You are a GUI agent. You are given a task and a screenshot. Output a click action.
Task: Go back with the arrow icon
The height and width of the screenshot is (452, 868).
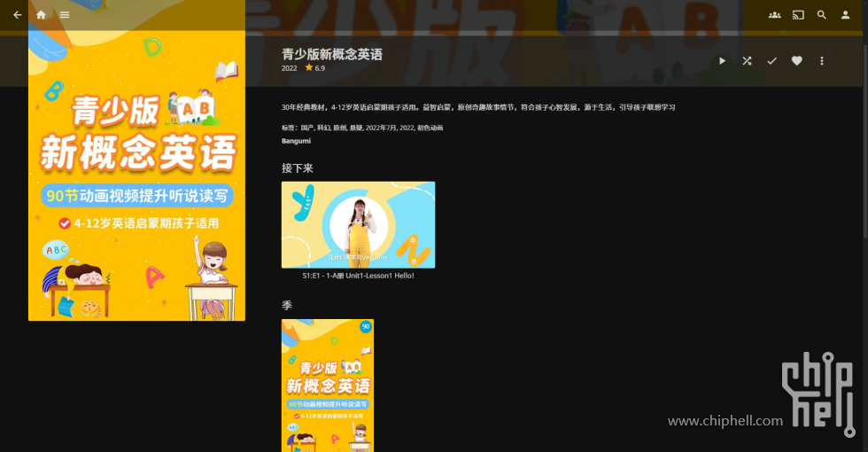pos(17,15)
